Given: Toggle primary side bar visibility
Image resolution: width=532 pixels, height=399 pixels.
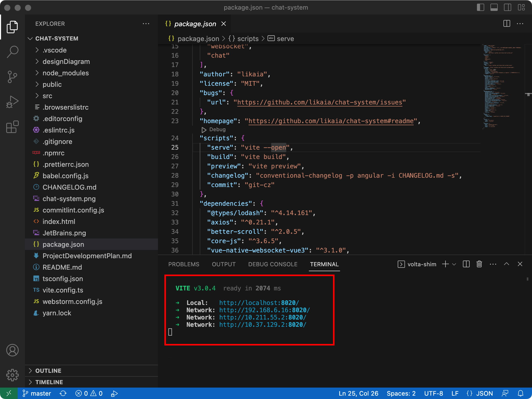Looking at the screenshot, I should point(481,8).
